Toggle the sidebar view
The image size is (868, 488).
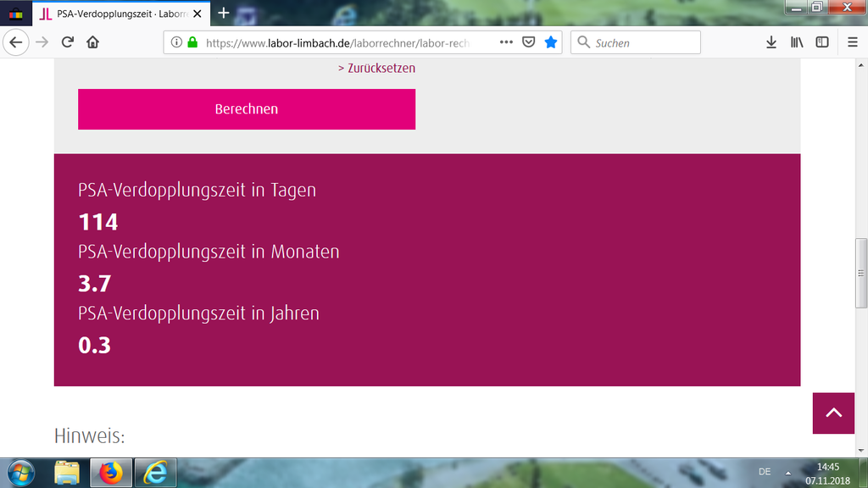pyautogui.click(x=822, y=42)
